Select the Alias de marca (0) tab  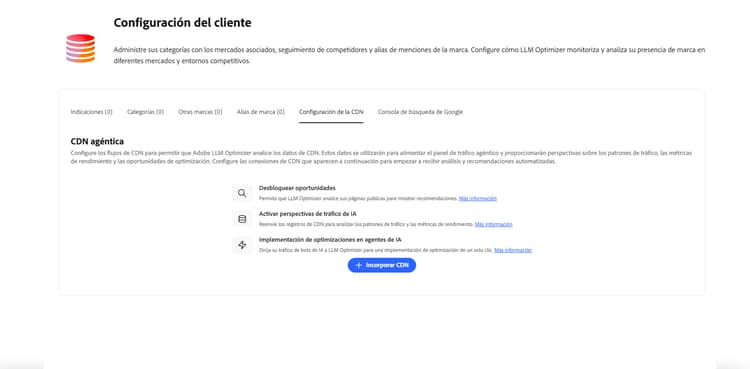pos(261,112)
